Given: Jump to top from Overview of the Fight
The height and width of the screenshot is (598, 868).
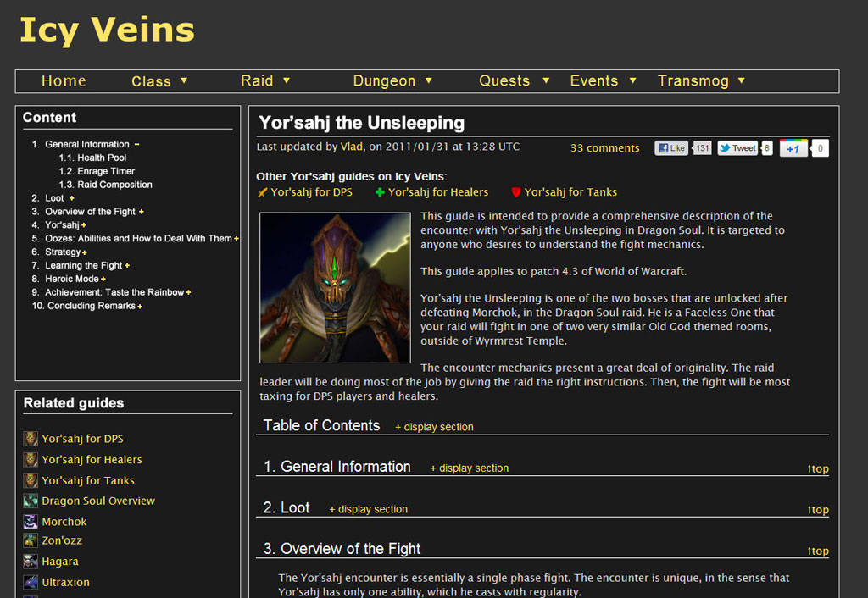Looking at the screenshot, I should click(818, 551).
